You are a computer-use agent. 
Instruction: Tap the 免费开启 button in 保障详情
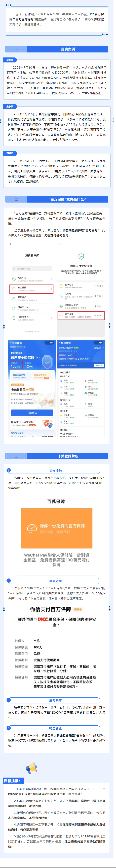pyautogui.click(x=98, y=365)
